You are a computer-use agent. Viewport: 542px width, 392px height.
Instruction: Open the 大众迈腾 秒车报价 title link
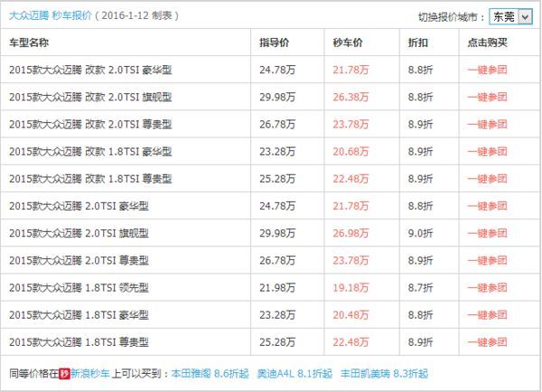pyautogui.click(x=51, y=15)
